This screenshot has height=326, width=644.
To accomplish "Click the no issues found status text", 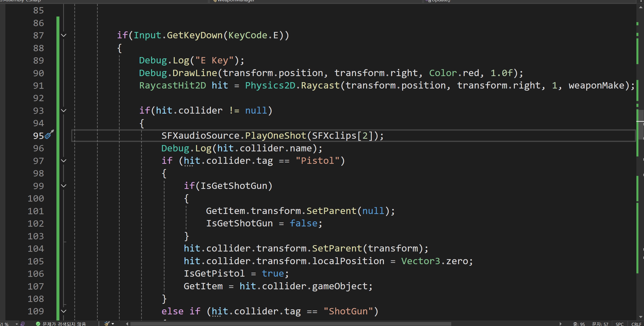I will tap(64, 324).
